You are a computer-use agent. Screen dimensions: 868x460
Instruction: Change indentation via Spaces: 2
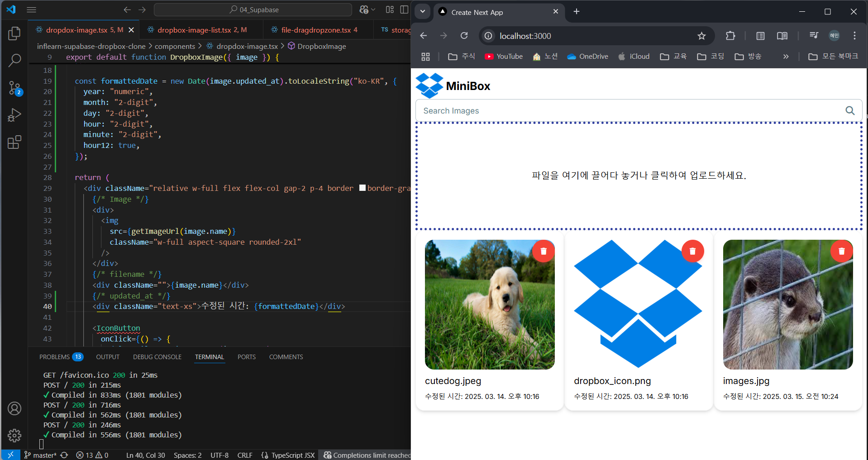tap(188, 455)
